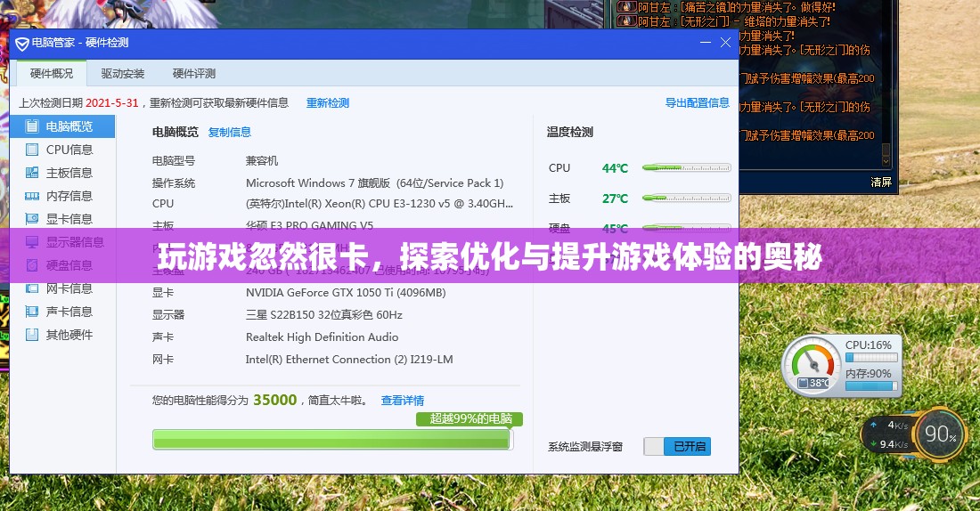Click the date 2021-5-31
Viewport: 980px width, 511px height.
112,103
